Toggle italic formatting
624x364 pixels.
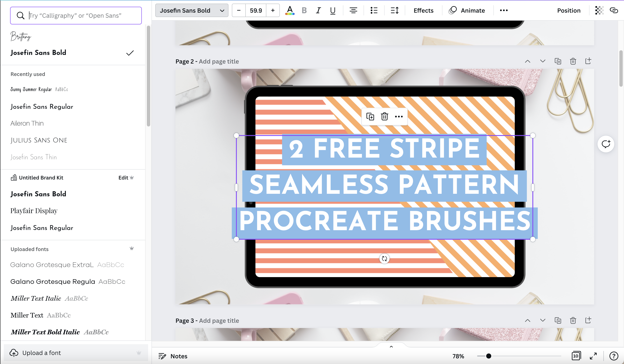tap(319, 10)
